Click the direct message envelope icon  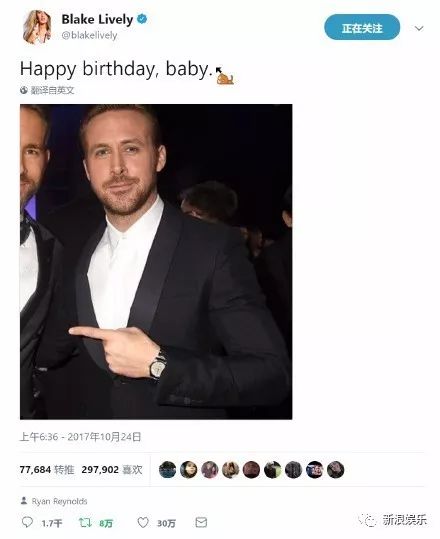pos(201,522)
